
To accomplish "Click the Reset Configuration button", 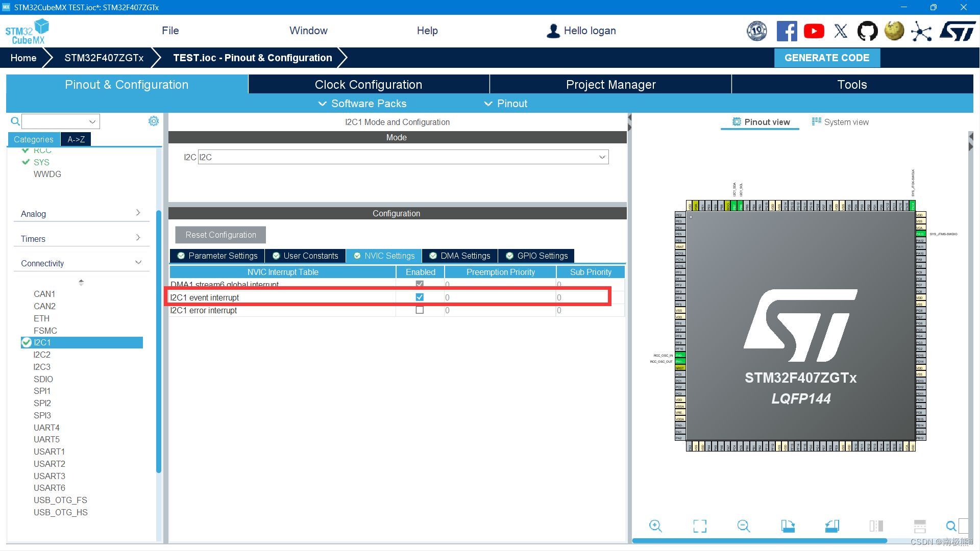I will tap(220, 235).
